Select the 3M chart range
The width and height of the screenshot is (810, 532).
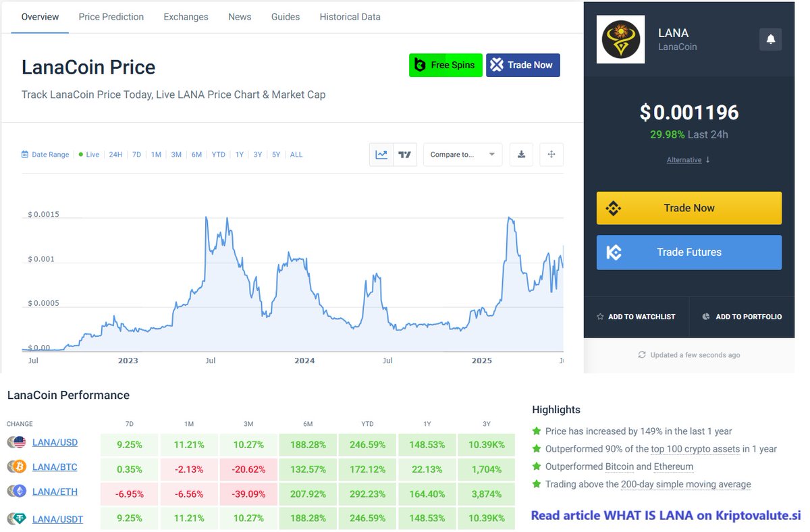coord(176,155)
